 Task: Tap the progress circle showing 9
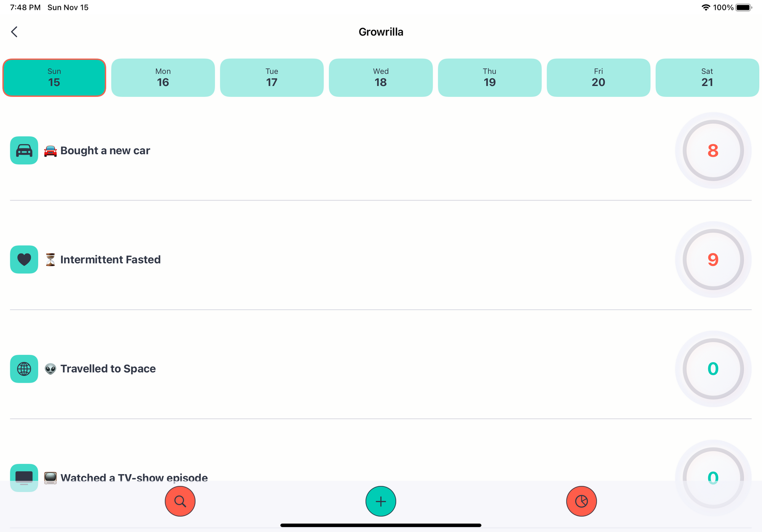point(713,259)
